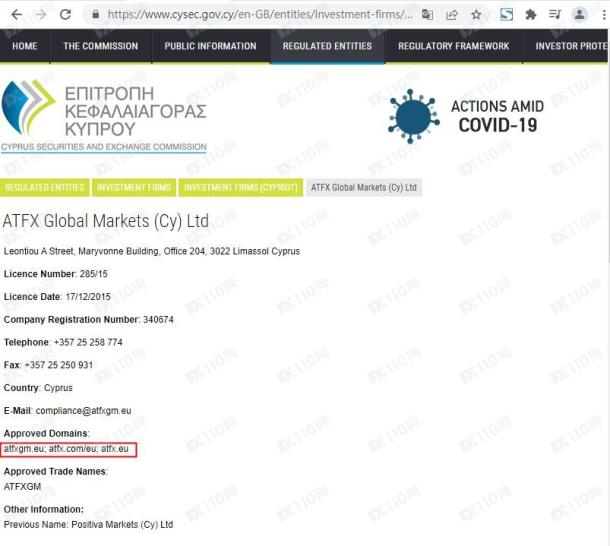Screen dimensions: 610x546
Task: Open the extensions puzzle icon
Action: pos(531,15)
